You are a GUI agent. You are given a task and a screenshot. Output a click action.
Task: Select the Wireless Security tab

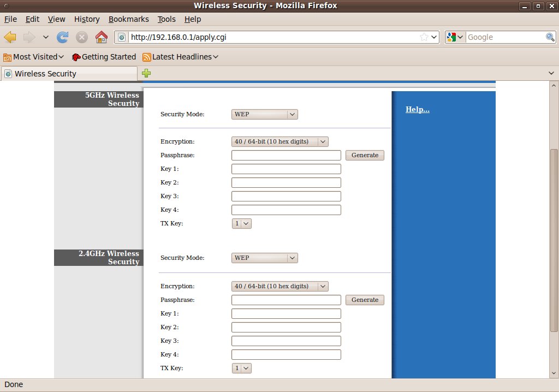[x=69, y=73]
